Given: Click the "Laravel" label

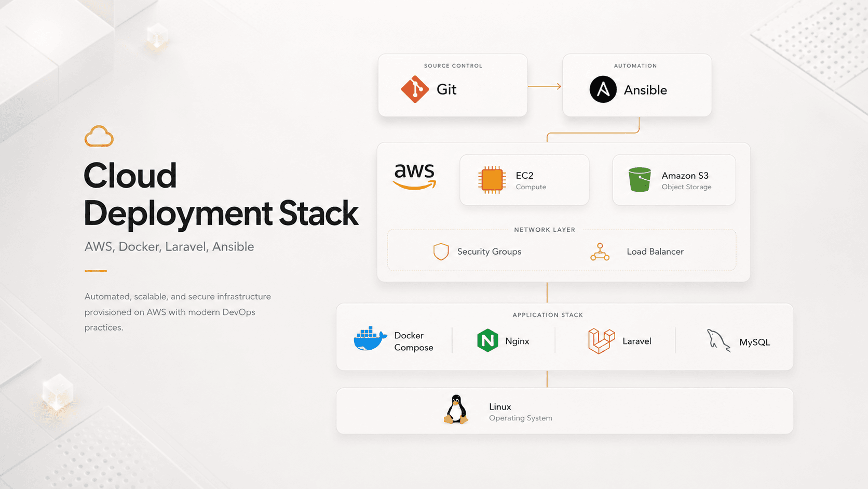Looking at the screenshot, I should click(x=636, y=341).
